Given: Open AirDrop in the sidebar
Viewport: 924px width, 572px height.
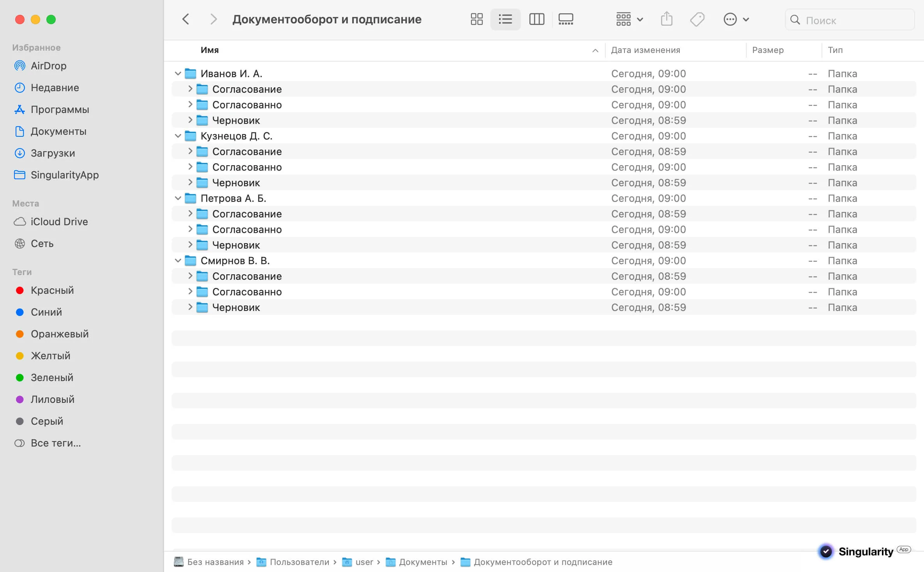Looking at the screenshot, I should pos(41,66).
